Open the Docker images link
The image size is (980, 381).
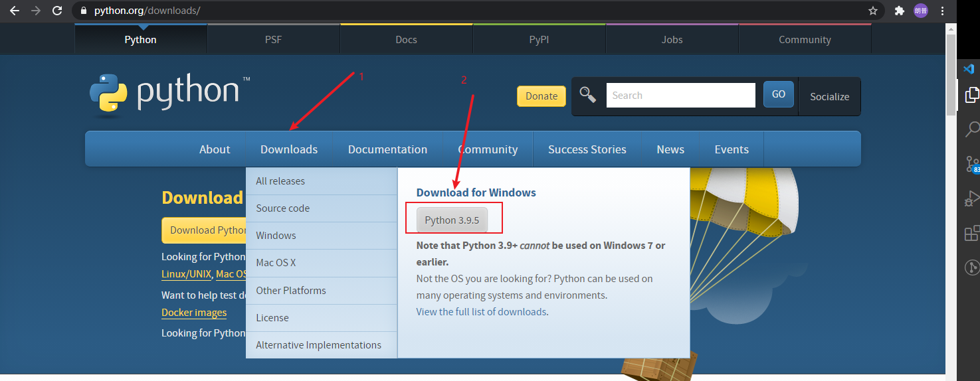pyautogui.click(x=194, y=313)
